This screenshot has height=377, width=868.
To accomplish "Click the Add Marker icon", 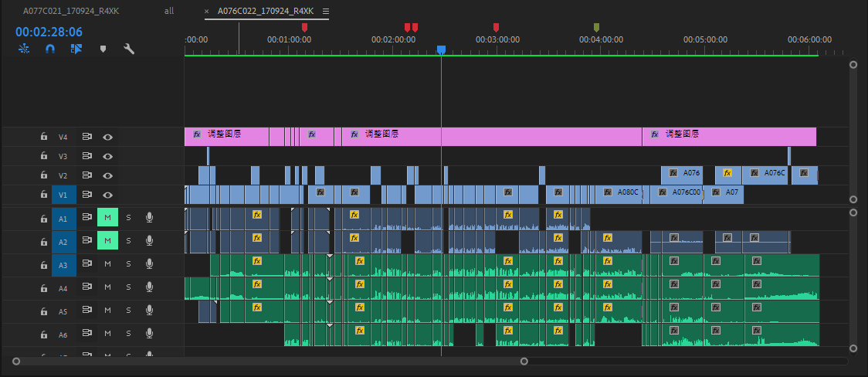I will pyautogui.click(x=103, y=49).
